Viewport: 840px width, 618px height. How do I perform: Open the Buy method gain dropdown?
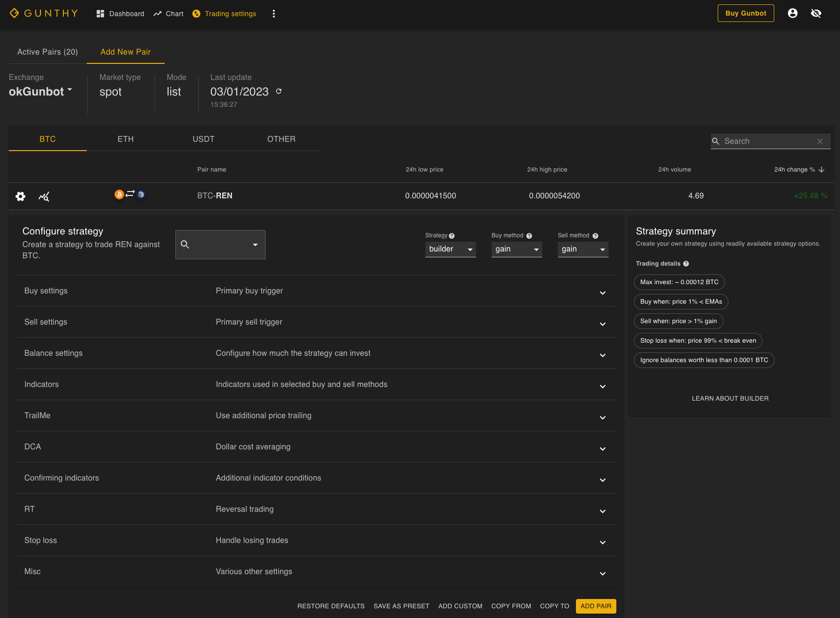[x=516, y=249]
